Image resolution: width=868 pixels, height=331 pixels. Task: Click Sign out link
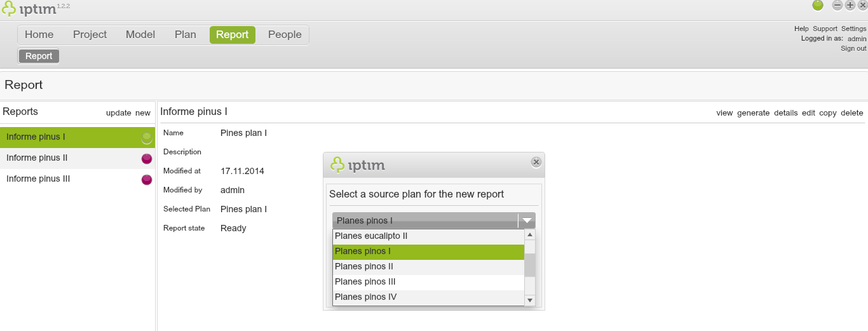[x=853, y=48]
